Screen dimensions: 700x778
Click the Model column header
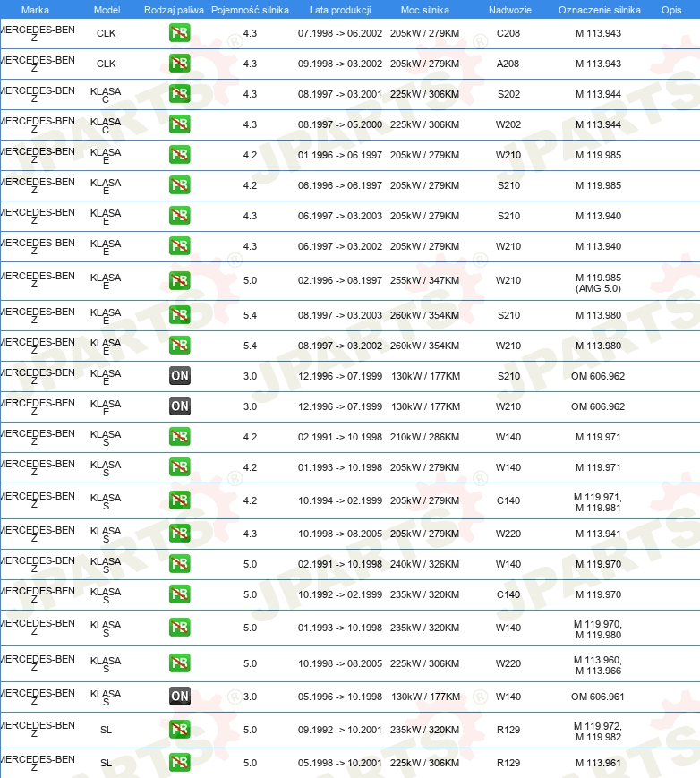[107, 10]
